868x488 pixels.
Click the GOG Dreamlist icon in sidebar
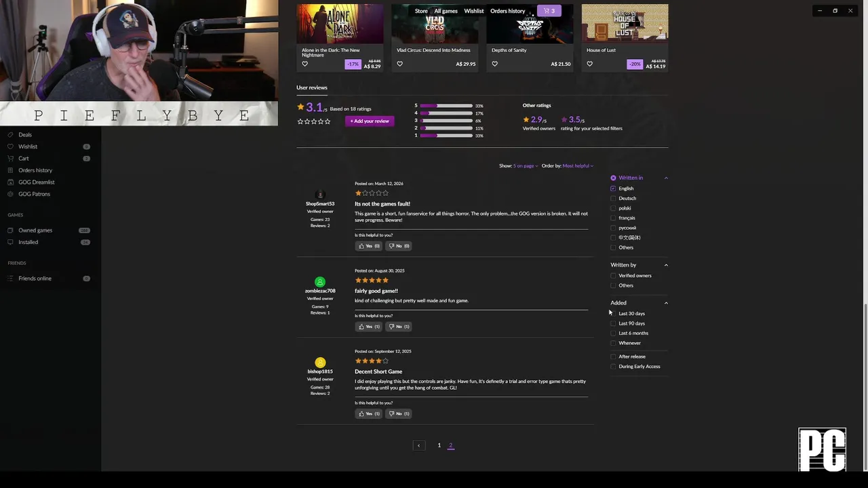[x=10, y=182]
